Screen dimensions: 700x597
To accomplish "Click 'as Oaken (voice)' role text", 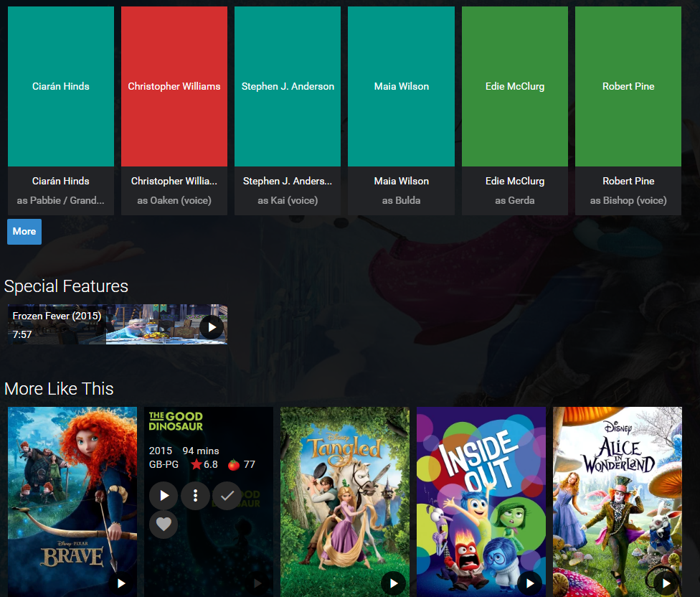I will 174,200.
